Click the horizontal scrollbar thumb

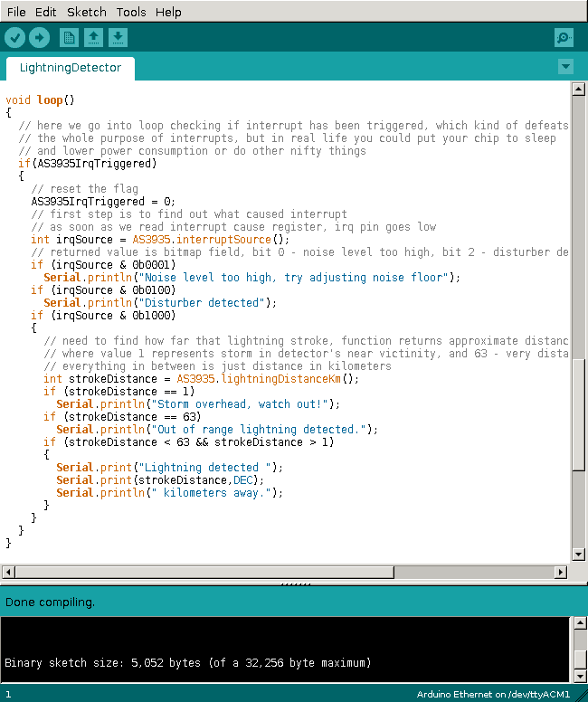click(204, 572)
